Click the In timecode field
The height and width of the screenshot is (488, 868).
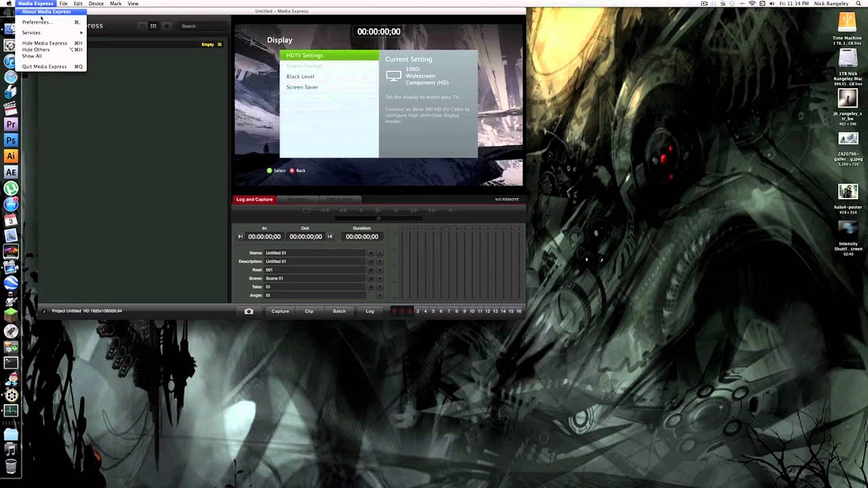click(264, 237)
